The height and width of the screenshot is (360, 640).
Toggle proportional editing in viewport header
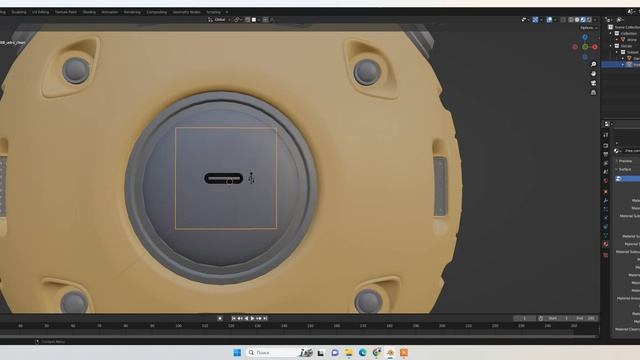[266, 20]
